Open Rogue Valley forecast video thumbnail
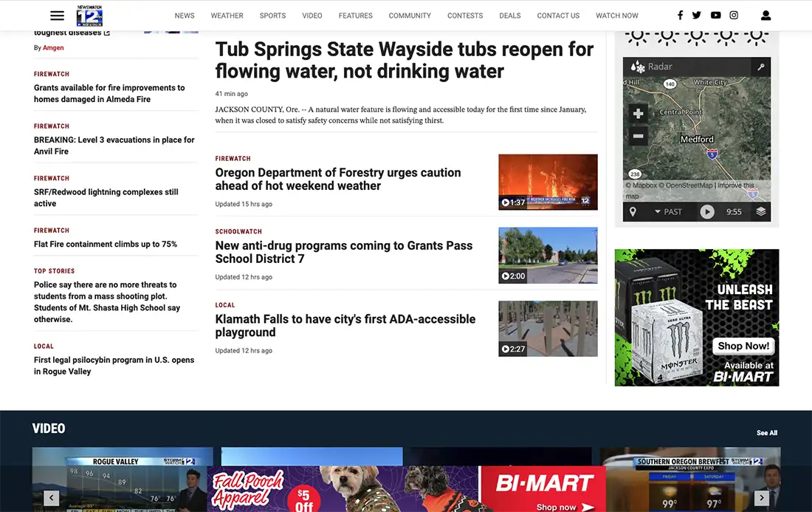 [x=123, y=479]
